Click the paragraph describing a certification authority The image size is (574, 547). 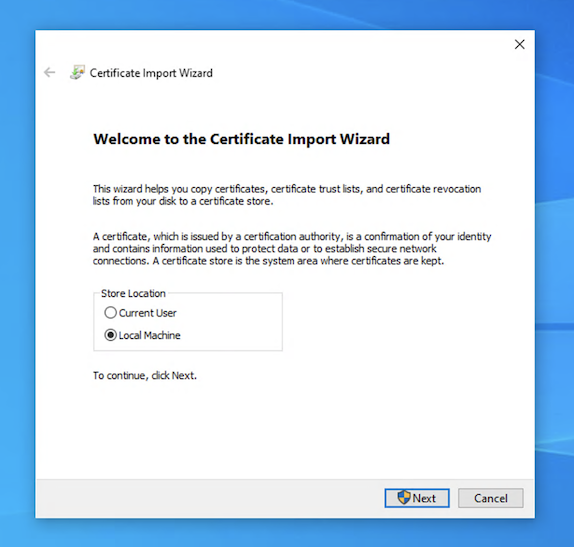point(292,249)
